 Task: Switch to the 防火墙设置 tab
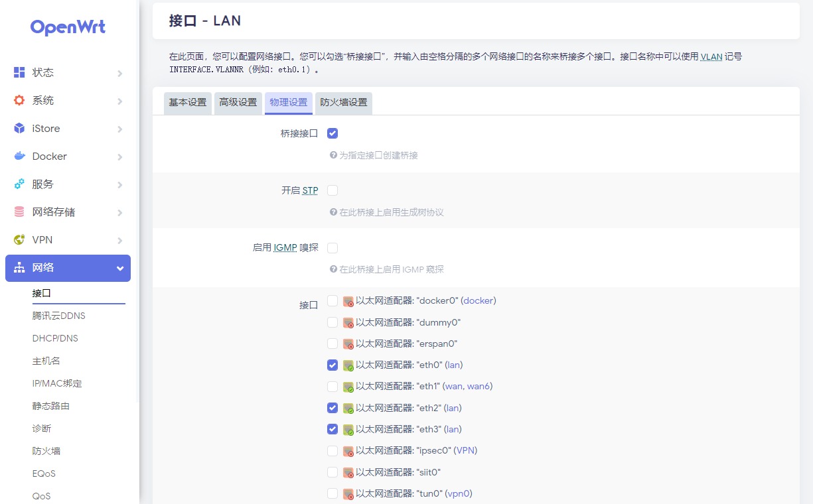click(343, 103)
